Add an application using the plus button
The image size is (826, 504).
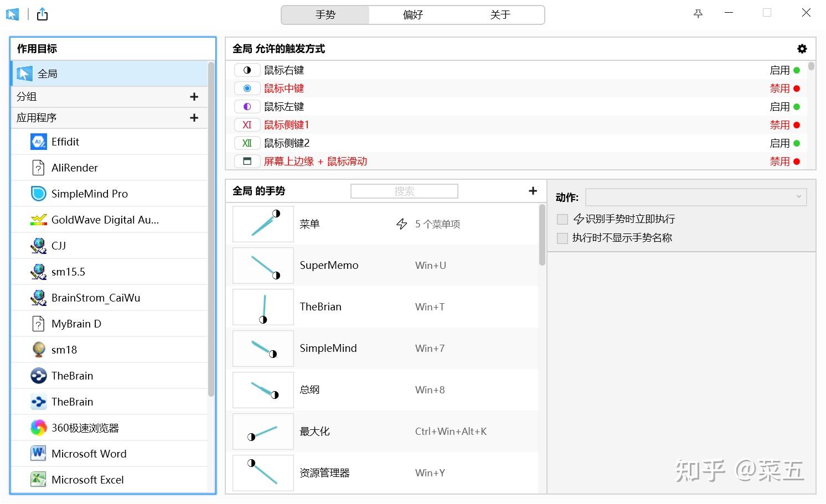tap(194, 117)
